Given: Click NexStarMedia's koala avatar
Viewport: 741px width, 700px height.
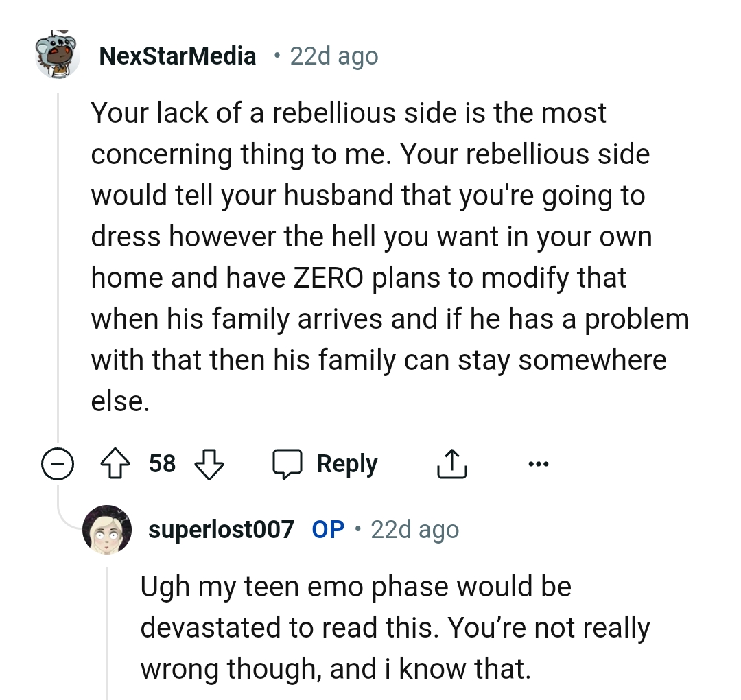Looking at the screenshot, I should (x=58, y=55).
